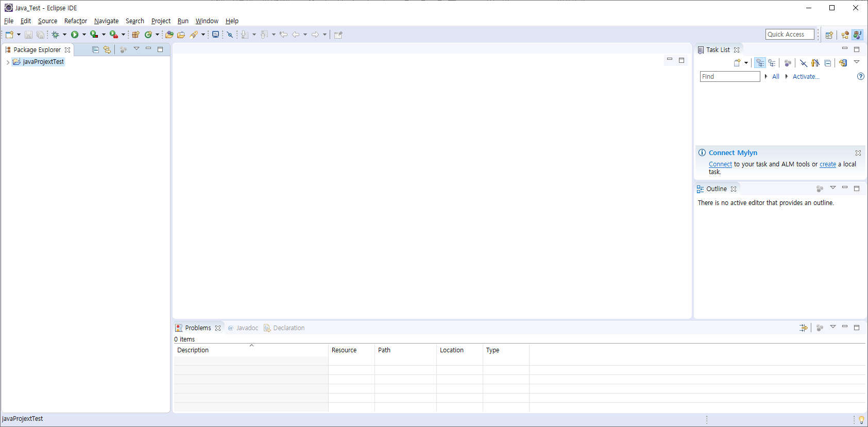Click the Pin Editor icon

[338, 35]
